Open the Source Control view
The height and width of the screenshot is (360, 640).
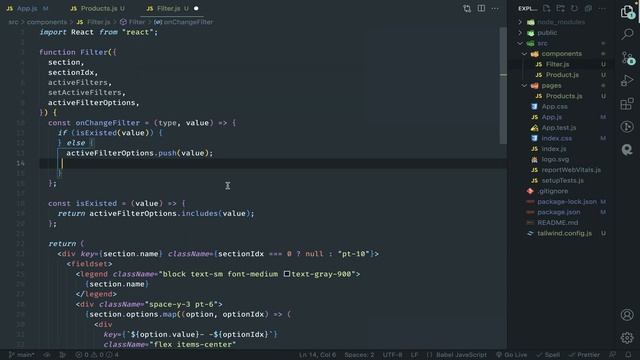coord(628,58)
